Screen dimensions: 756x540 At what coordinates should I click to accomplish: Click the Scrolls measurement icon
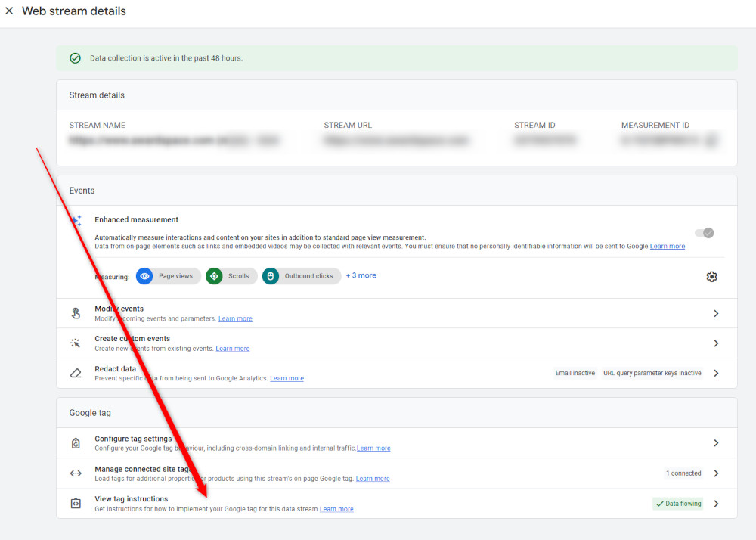215,277
